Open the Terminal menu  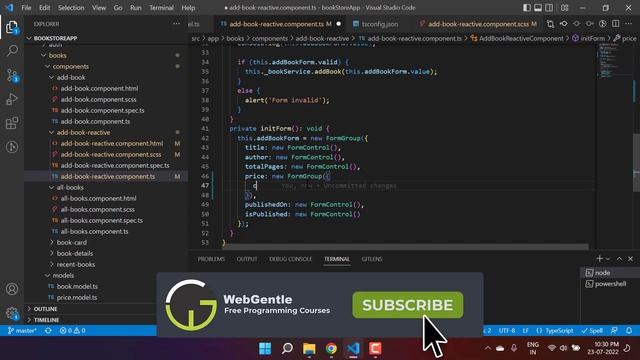[161, 8]
